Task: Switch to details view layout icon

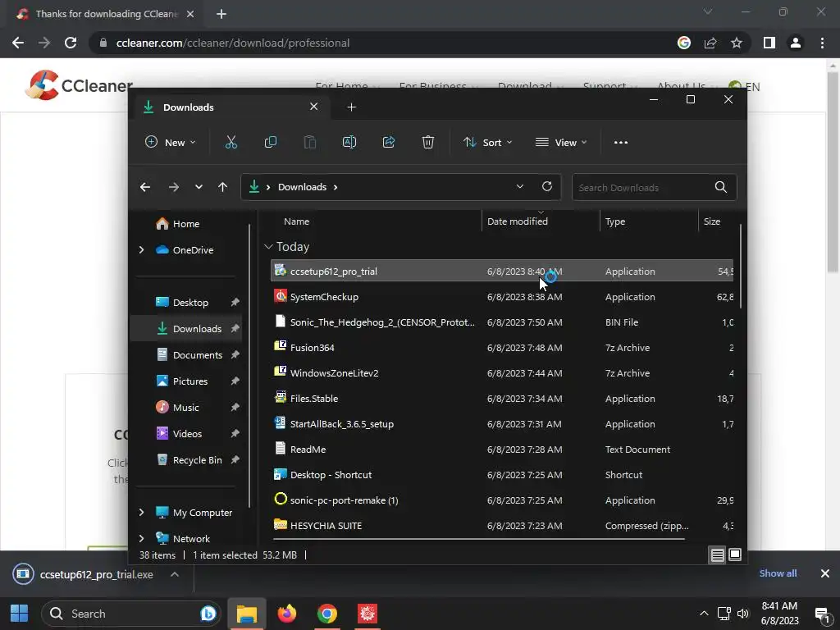Action: click(x=717, y=555)
